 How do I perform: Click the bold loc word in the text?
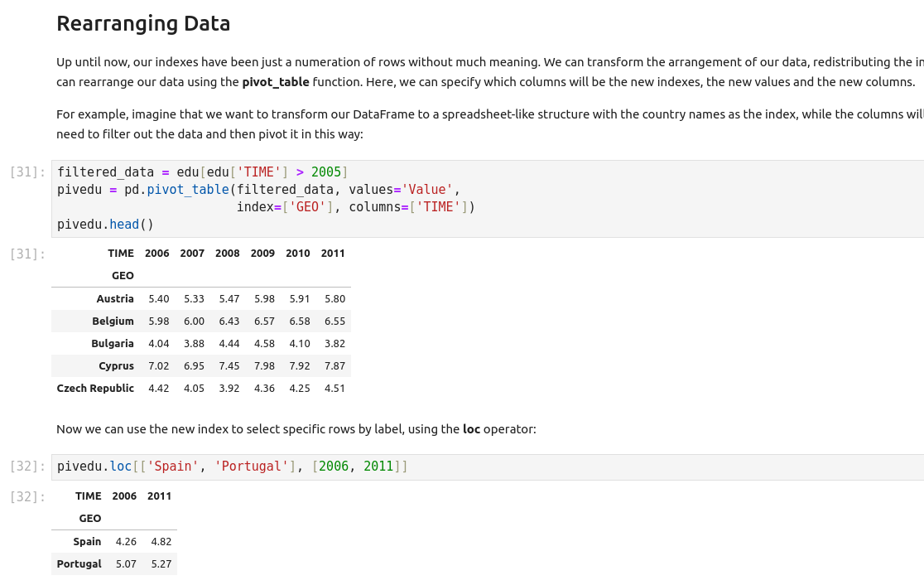click(x=471, y=429)
